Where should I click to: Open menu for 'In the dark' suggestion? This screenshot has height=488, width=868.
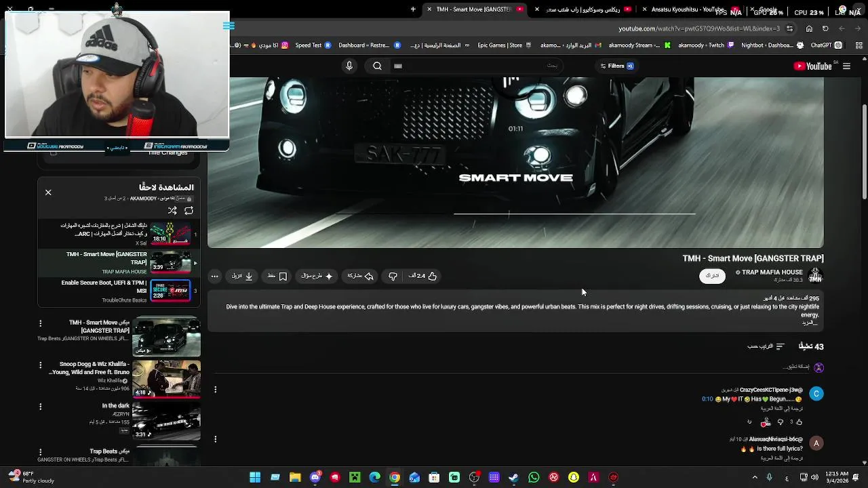pyautogui.click(x=40, y=407)
